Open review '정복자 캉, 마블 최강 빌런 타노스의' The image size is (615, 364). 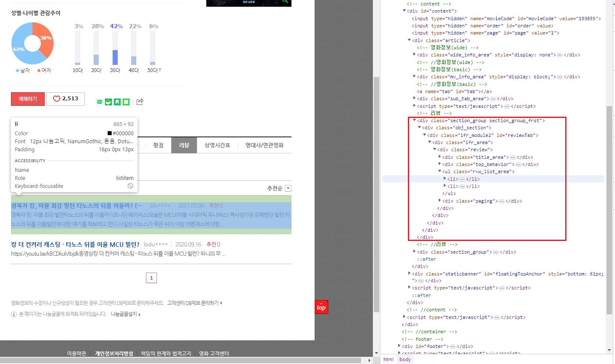point(76,206)
